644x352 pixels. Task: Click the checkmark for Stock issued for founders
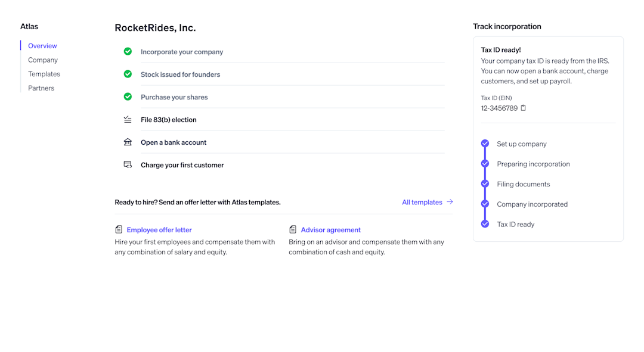(x=127, y=74)
